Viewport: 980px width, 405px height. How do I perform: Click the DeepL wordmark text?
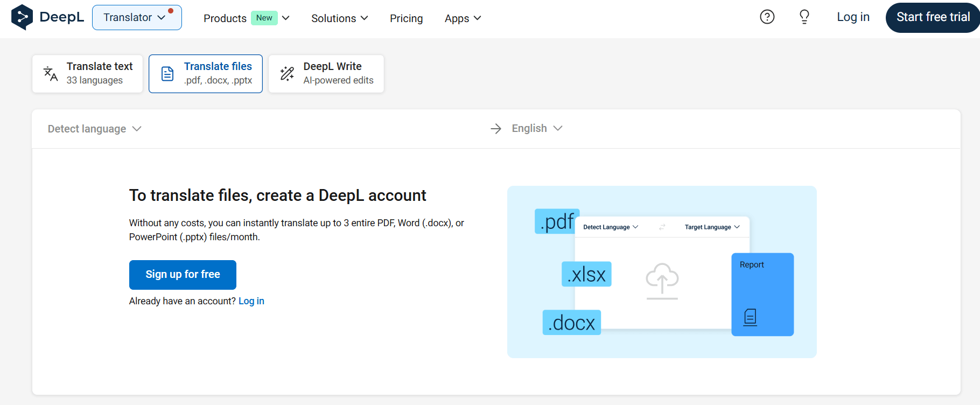click(x=62, y=17)
